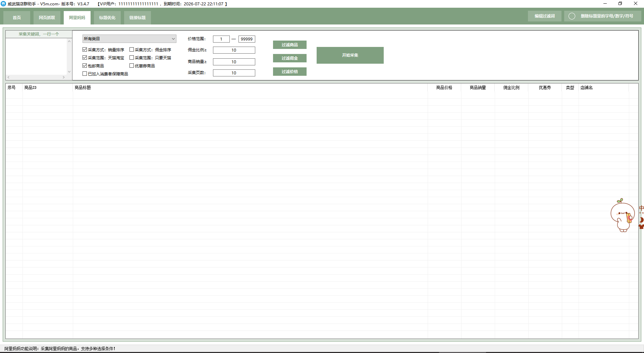Click the maximum price field 99999
The image size is (644, 353).
(247, 39)
